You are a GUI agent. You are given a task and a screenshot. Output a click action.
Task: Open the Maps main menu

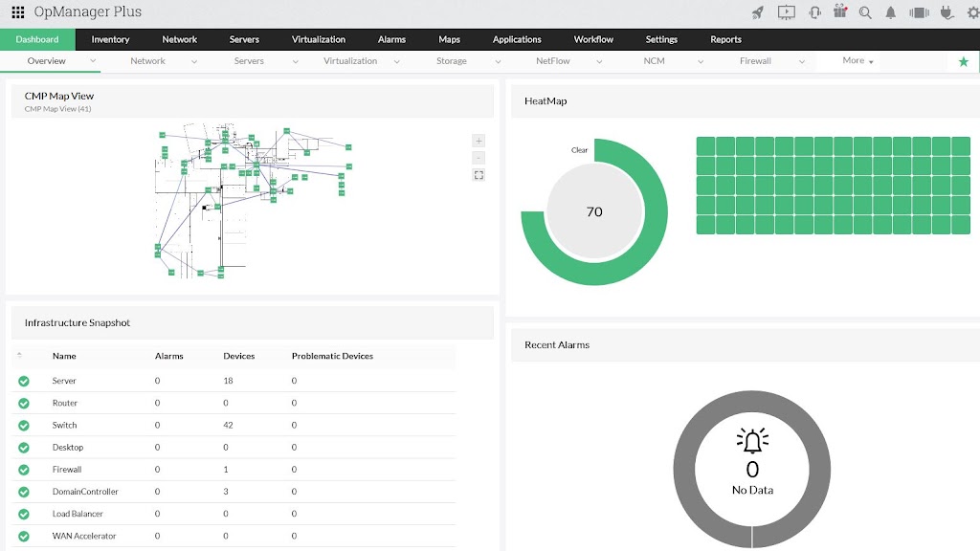click(450, 39)
